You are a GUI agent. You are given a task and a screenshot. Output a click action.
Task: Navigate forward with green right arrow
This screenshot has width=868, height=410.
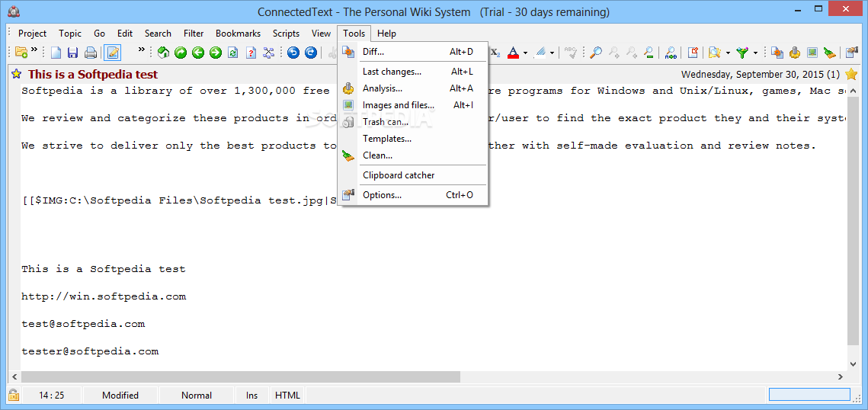(x=216, y=53)
